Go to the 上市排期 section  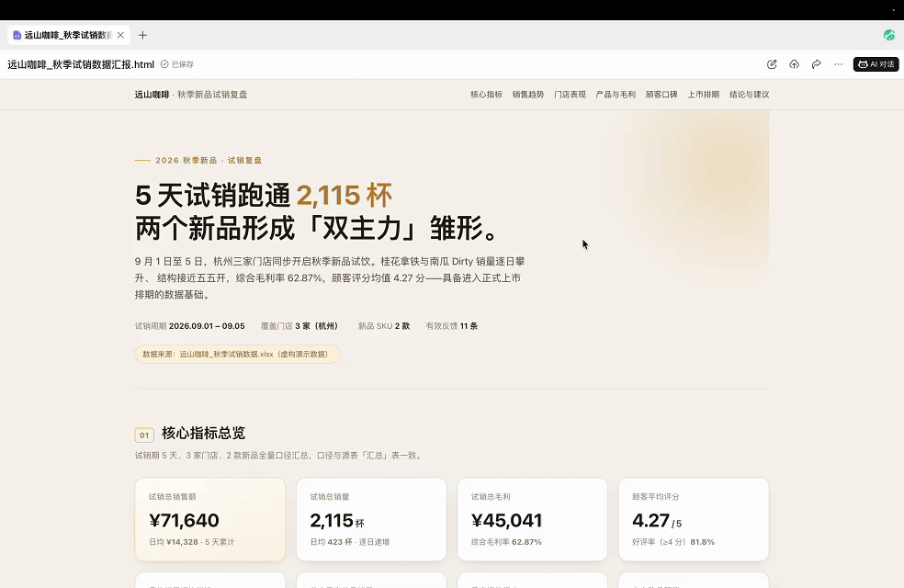coord(704,95)
